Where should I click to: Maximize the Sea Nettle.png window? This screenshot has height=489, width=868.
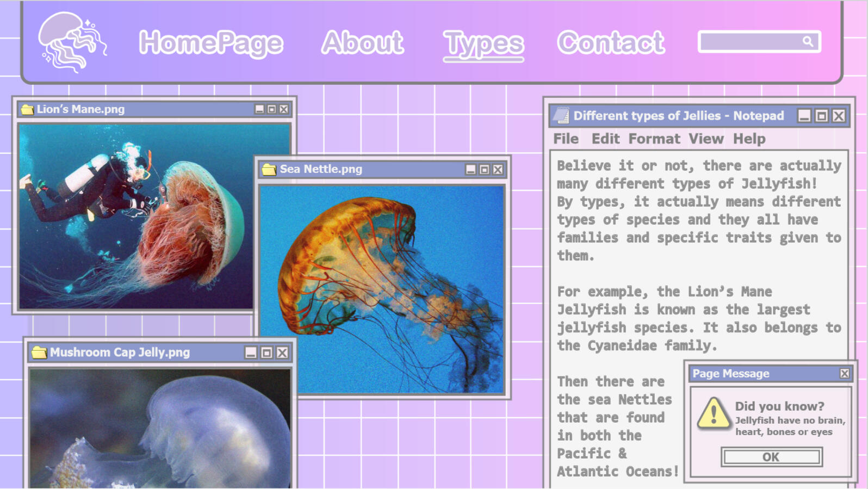pyautogui.click(x=484, y=170)
